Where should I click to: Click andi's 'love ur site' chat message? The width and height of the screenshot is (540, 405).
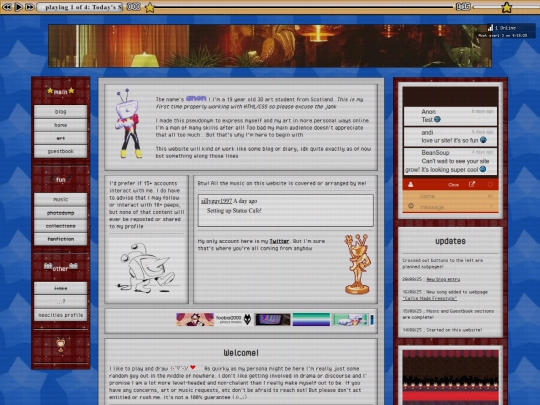(x=450, y=137)
